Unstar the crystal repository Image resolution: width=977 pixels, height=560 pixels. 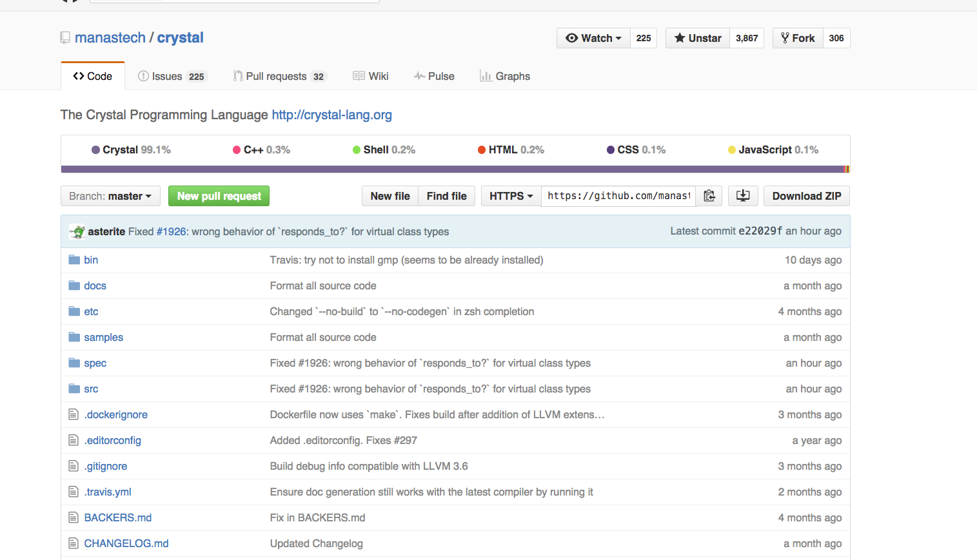coord(698,38)
